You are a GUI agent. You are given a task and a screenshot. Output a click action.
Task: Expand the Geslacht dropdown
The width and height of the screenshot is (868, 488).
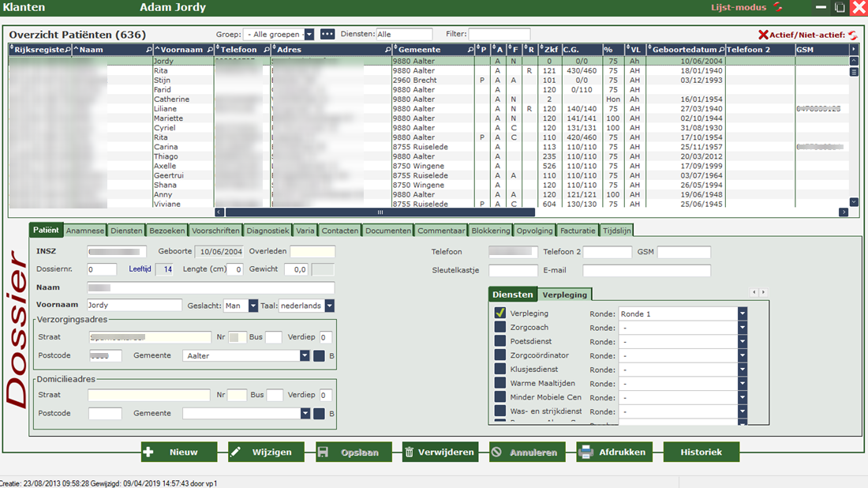(x=253, y=306)
